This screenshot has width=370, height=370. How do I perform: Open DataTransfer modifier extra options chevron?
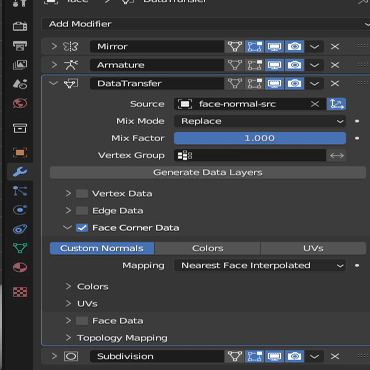click(x=314, y=83)
